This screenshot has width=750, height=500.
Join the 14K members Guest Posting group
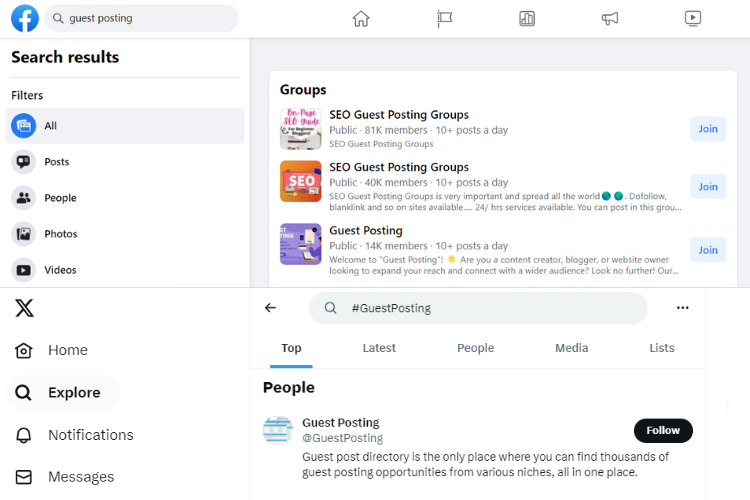pyautogui.click(x=708, y=250)
